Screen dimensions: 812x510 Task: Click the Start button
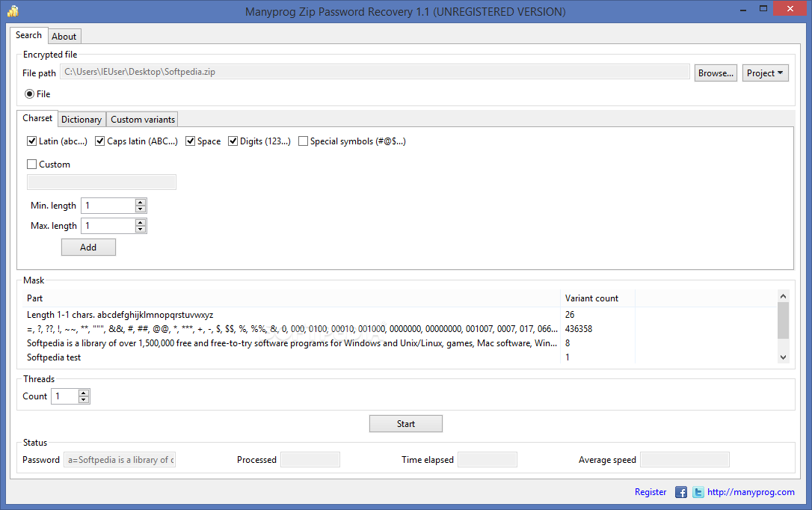[405, 423]
